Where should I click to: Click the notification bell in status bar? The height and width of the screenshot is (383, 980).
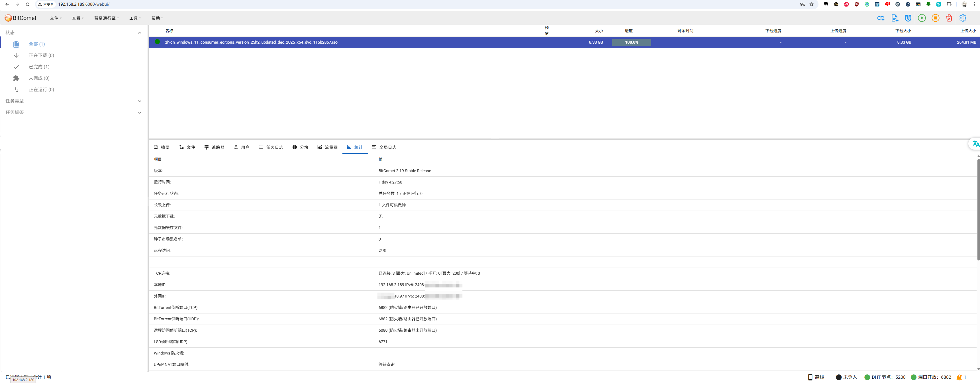coord(959,377)
